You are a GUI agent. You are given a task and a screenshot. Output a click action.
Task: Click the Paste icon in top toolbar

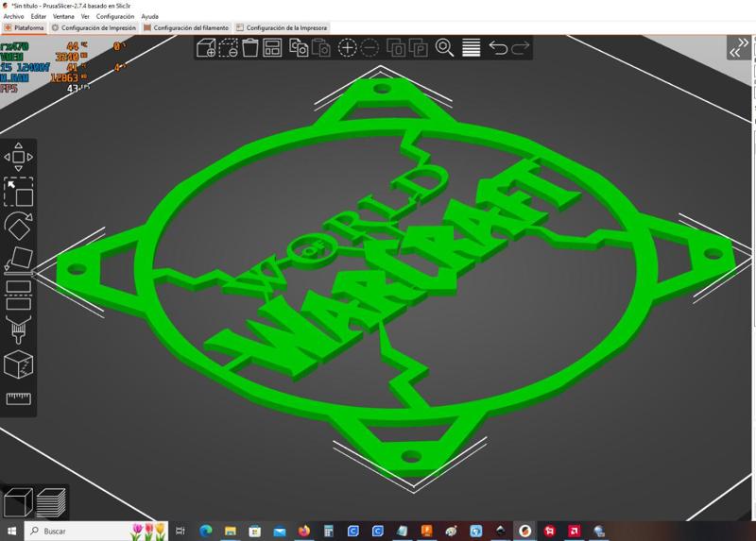[x=321, y=48]
